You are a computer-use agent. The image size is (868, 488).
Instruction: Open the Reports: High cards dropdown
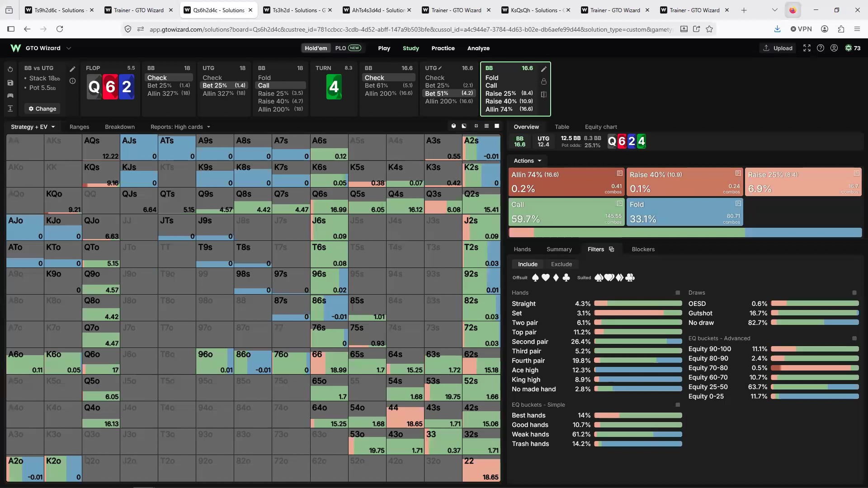pyautogui.click(x=180, y=127)
